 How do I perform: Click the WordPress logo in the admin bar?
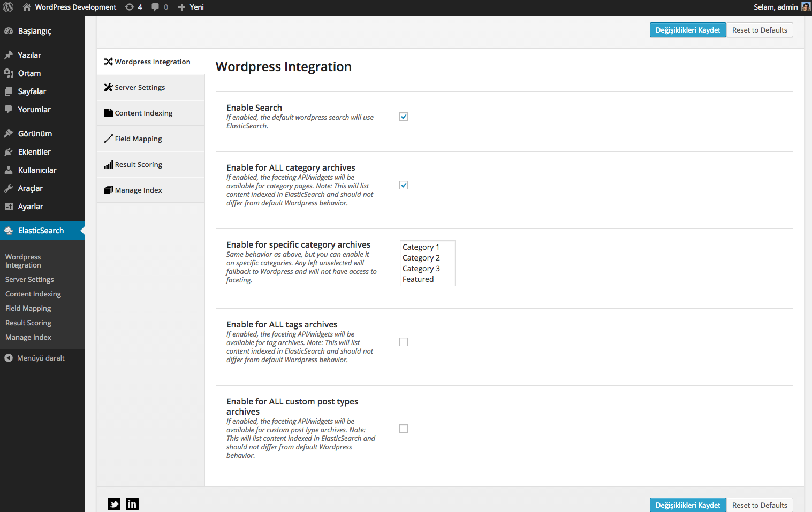(8, 7)
